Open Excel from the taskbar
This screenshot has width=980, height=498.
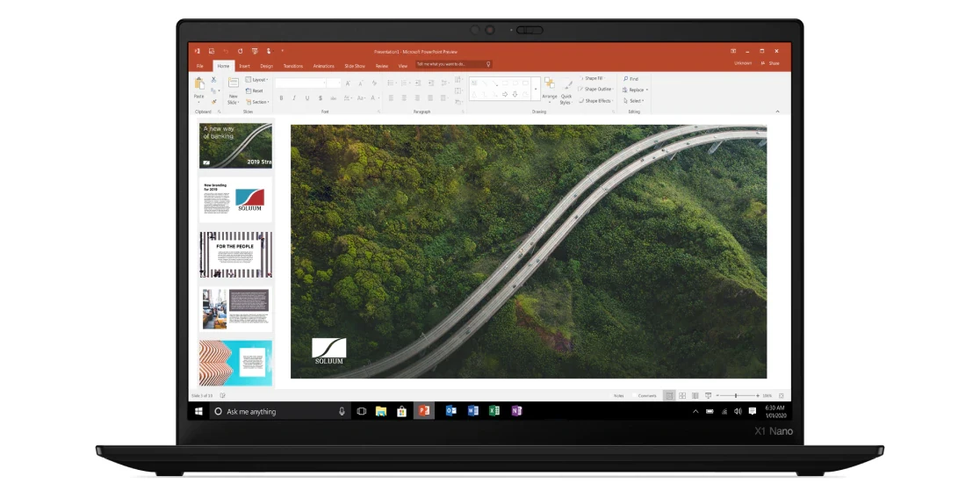point(494,410)
